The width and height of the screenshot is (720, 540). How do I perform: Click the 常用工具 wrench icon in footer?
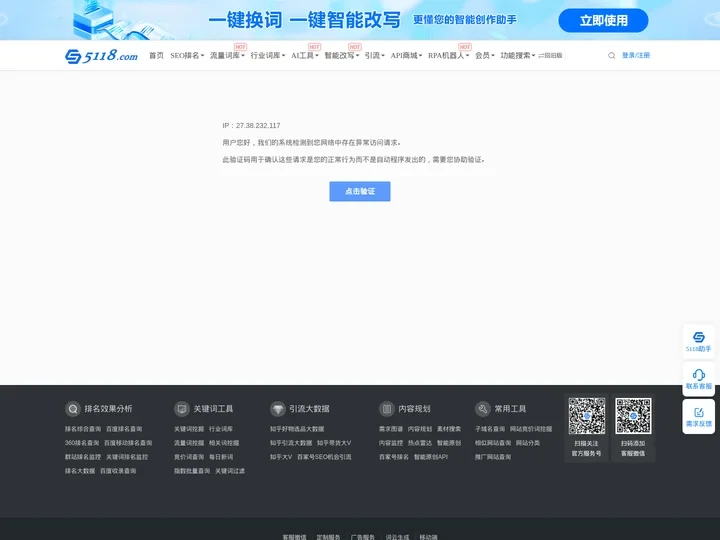pos(483,409)
